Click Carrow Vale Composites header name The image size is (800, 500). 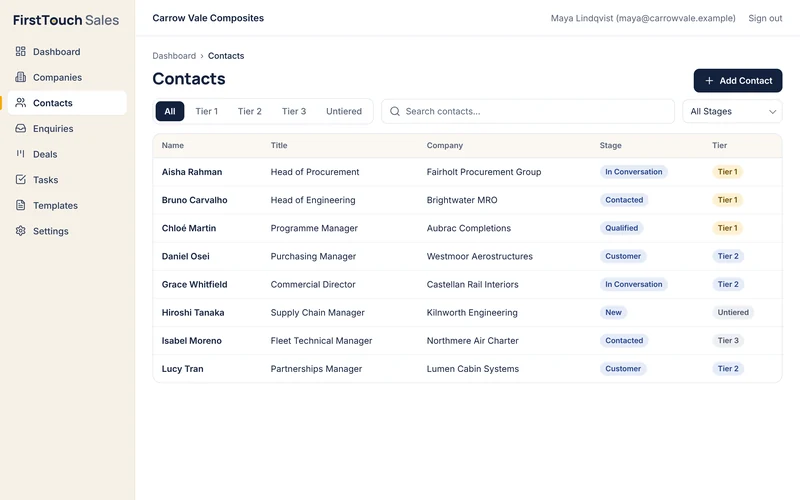pos(208,18)
